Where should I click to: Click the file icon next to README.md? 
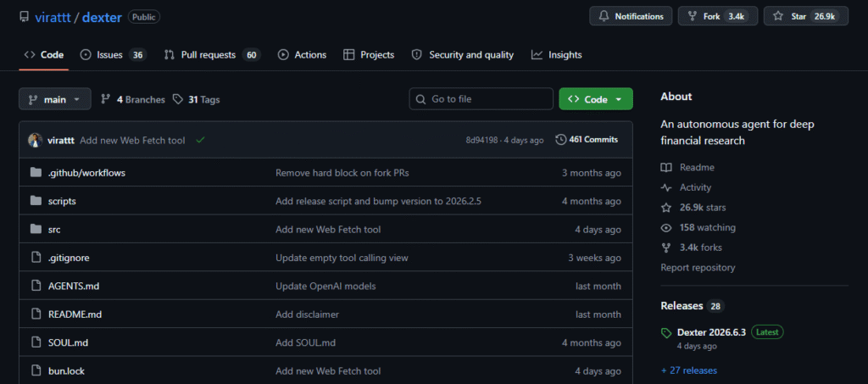36,314
